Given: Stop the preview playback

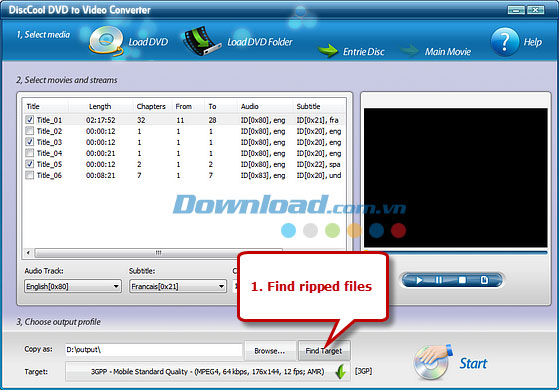Looking at the screenshot, I should coord(462,280).
